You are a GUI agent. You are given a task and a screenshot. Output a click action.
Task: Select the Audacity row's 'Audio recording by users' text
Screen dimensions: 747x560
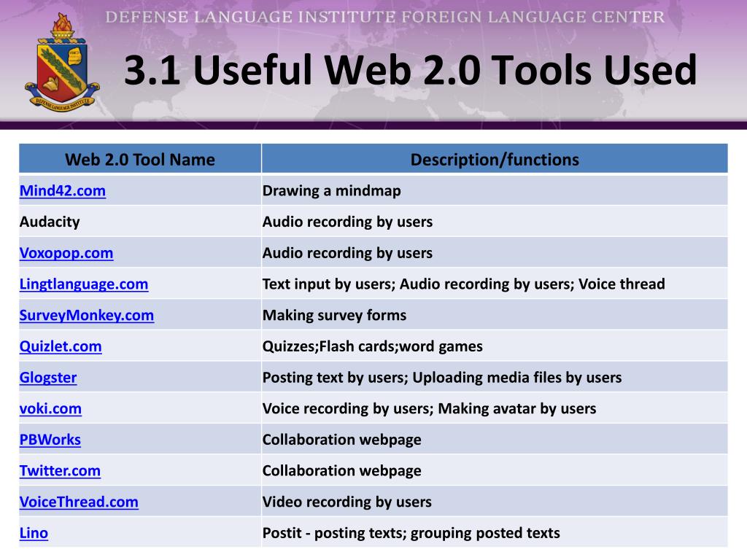tap(348, 222)
